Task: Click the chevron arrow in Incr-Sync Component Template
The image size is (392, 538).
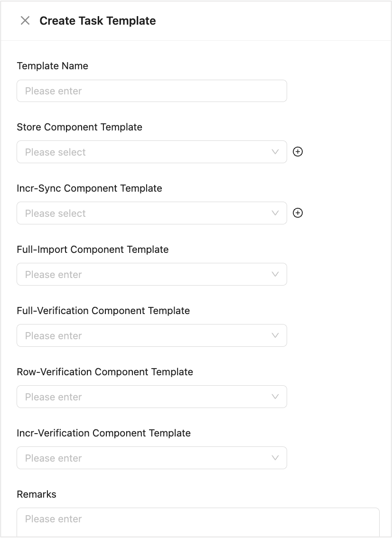Action: tap(275, 213)
